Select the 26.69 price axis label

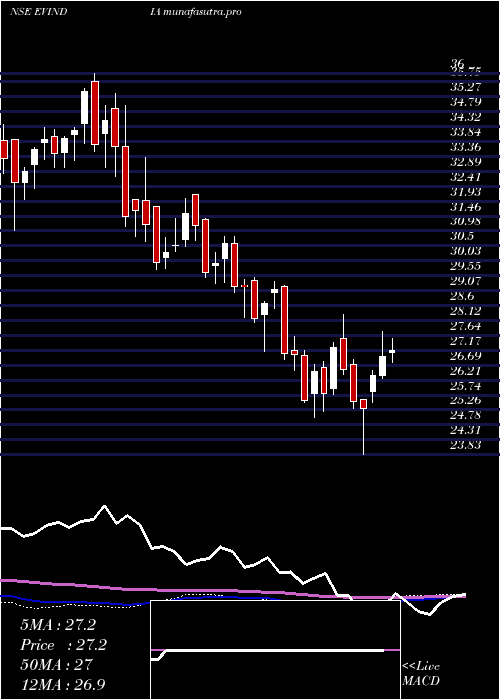pos(466,356)
